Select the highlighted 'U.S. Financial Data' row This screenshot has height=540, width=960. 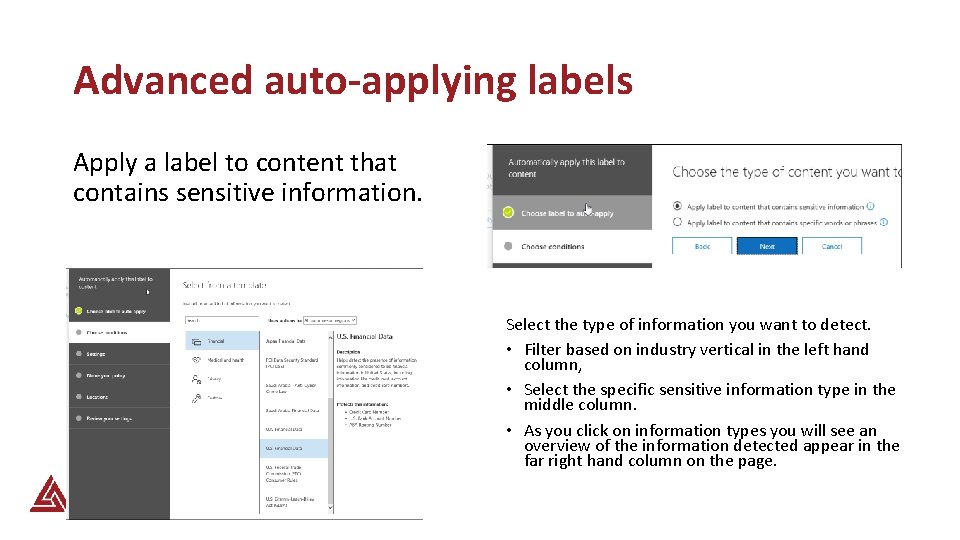point(294,448)
